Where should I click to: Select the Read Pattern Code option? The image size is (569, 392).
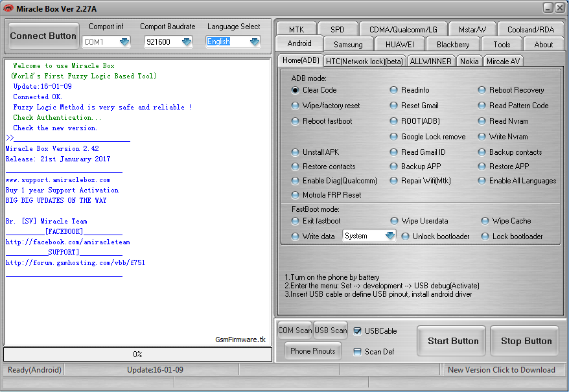(x=482, y=106)
